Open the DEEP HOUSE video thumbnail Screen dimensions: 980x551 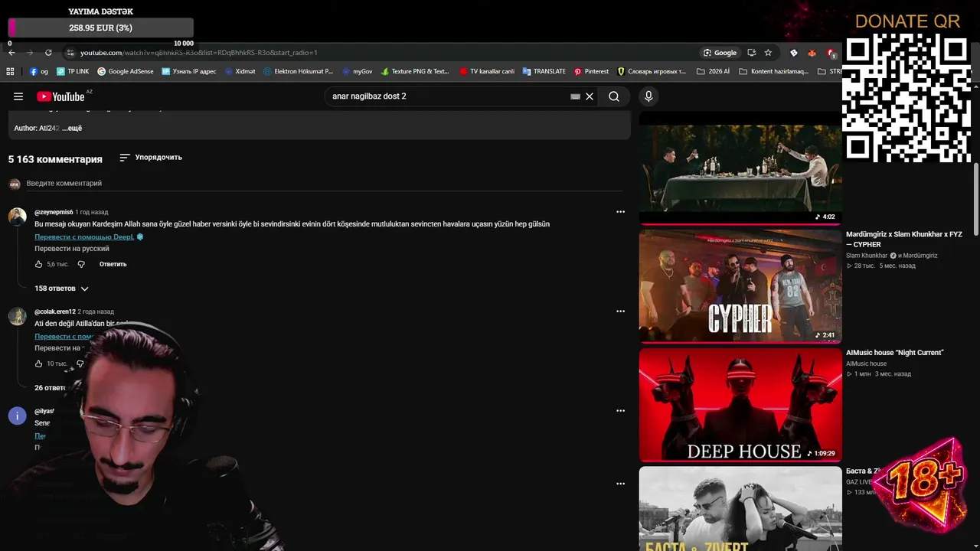pyautogui.click(x=740, y=404)
